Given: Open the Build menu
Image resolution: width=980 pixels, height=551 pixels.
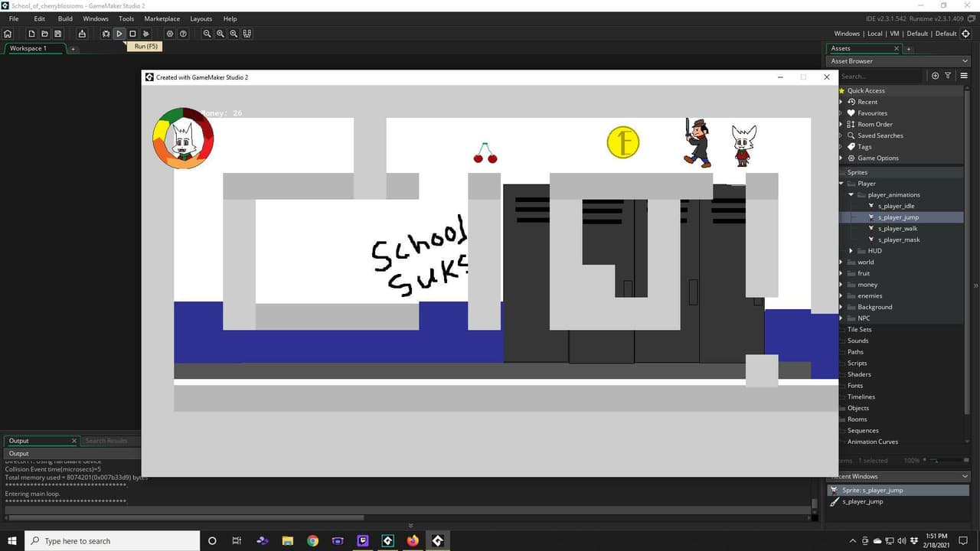Looking at the screenshot, I should click(65, 18).
